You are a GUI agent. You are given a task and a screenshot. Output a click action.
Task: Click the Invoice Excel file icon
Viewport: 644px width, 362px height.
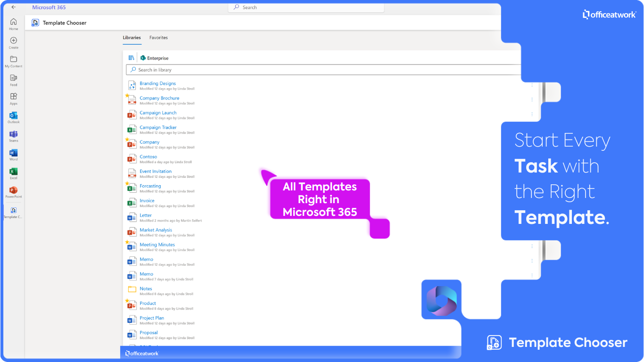coord(132,203)
